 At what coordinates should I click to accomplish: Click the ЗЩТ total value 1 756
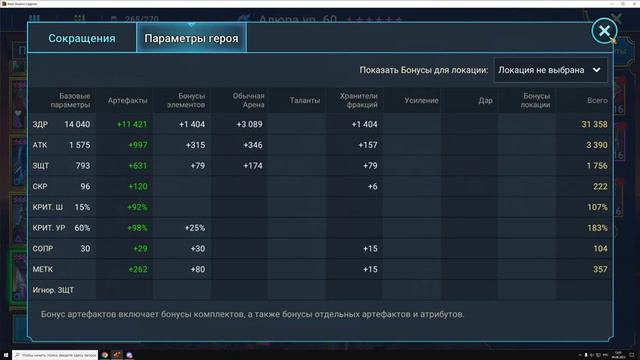(597, 166)
